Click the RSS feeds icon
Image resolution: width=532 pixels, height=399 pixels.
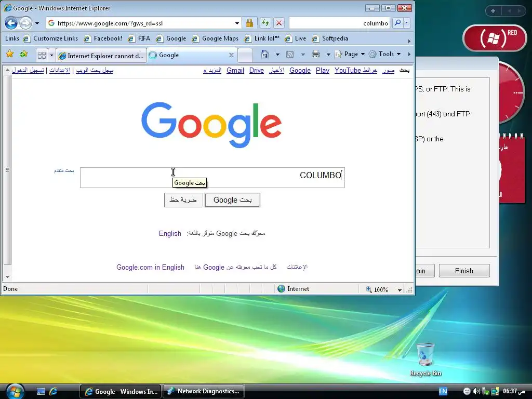click(290, 54)
